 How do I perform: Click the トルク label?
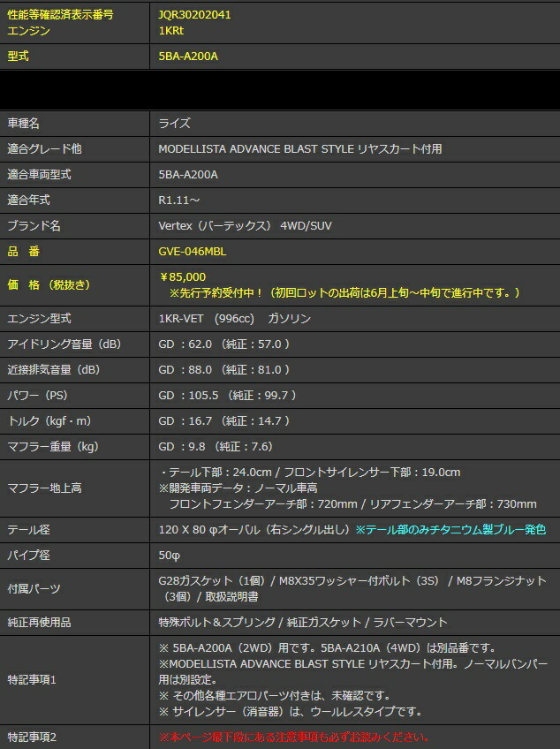click(49, 420)
